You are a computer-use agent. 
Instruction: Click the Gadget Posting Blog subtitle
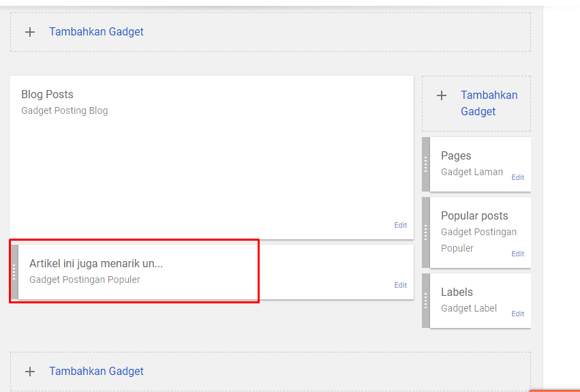64,110
